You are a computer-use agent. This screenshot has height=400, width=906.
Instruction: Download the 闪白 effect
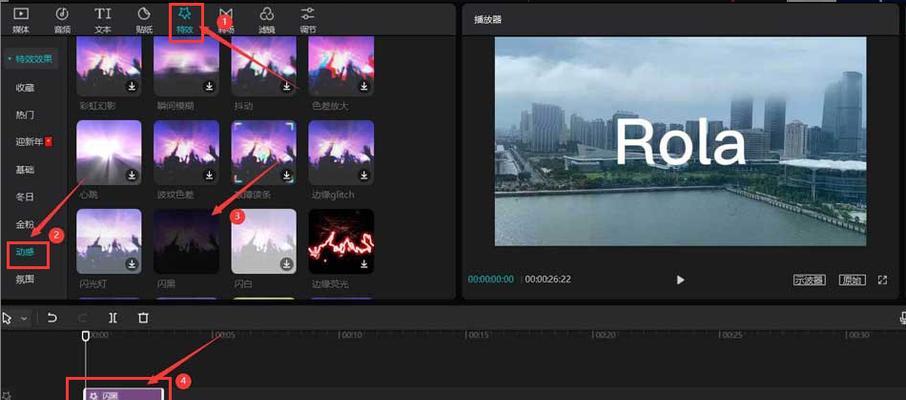click(286, 264)
